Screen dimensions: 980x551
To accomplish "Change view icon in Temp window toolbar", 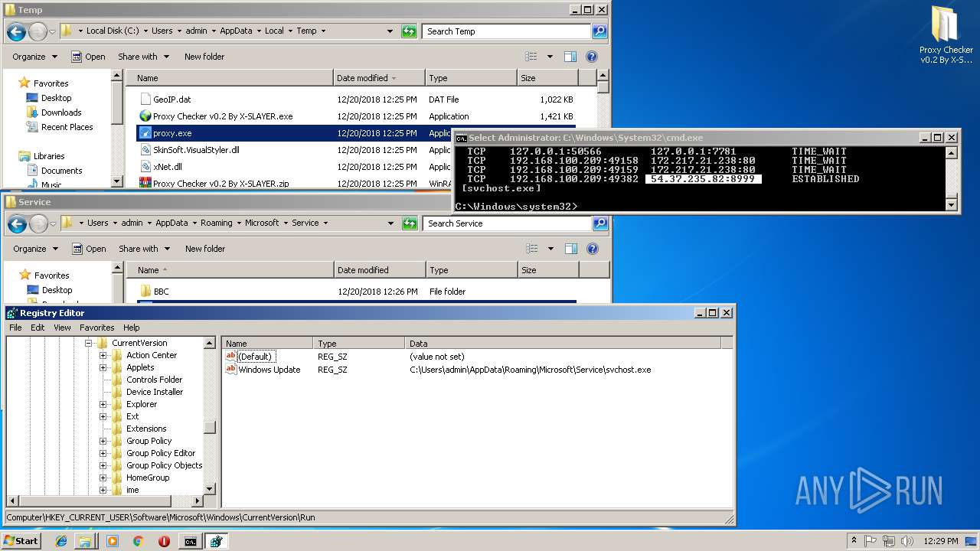I will (x=531, y=57).
